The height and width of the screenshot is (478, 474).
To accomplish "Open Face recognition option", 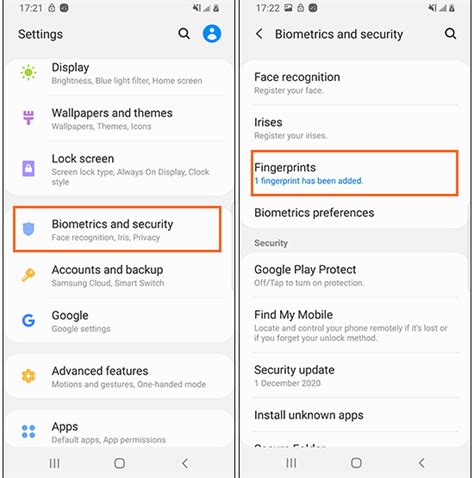I will pyautogui.click(x=355, y=83).
